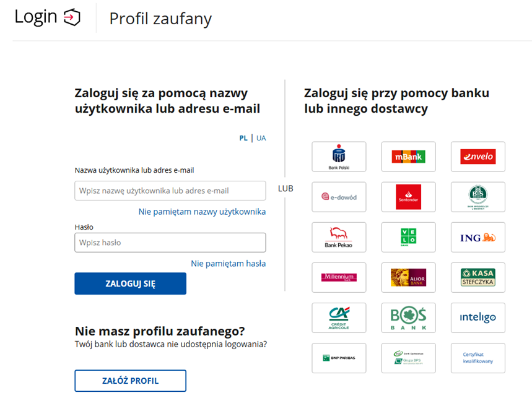
Task: Choose PKO Bank Polski login option
Action: pos(339,157)
